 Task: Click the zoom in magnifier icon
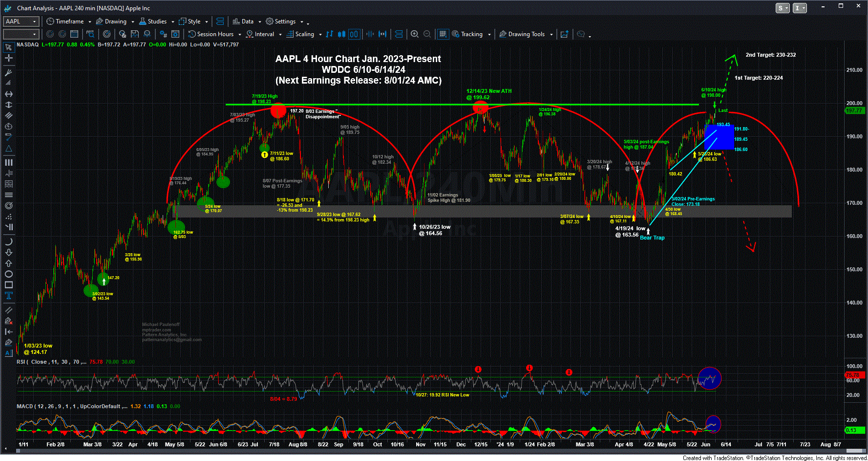point(415,34)
